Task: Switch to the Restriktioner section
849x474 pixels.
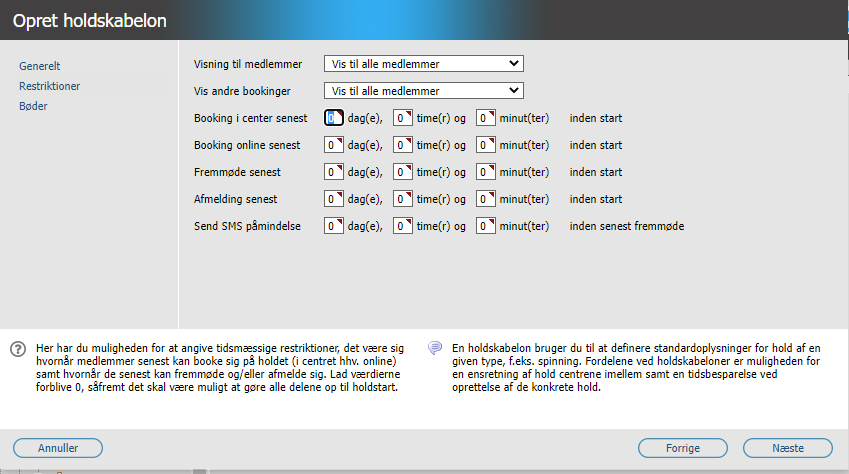Action: 49,86
